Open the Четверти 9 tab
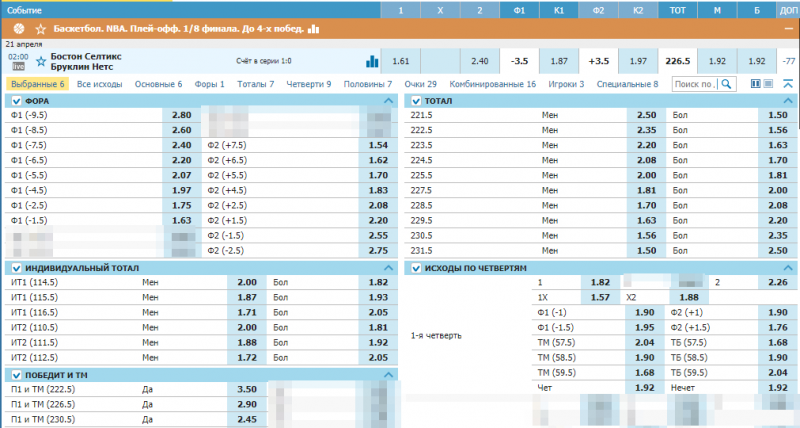Screen dimensions: 800x428 point(308,85)
